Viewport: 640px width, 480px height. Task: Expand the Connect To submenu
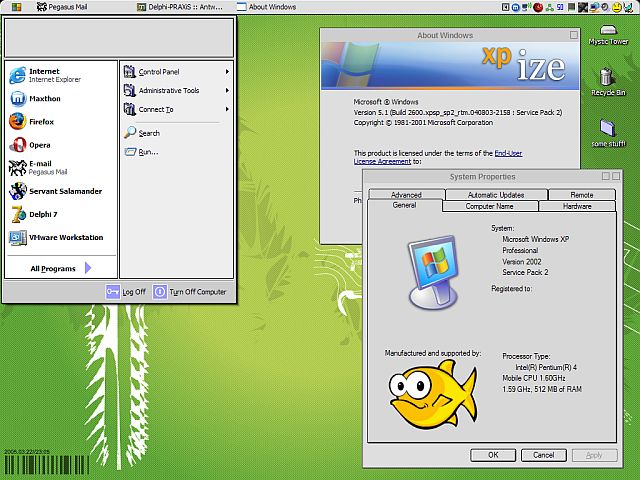pyautogui.click(x=176, y=109)
